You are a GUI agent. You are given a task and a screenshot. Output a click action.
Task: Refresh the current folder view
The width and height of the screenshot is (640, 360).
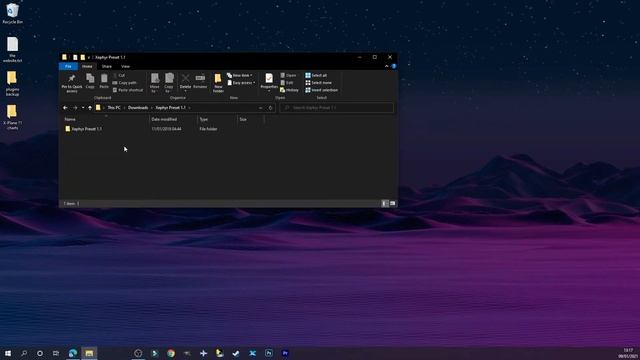pyautogui.click(x=270, y=108)
